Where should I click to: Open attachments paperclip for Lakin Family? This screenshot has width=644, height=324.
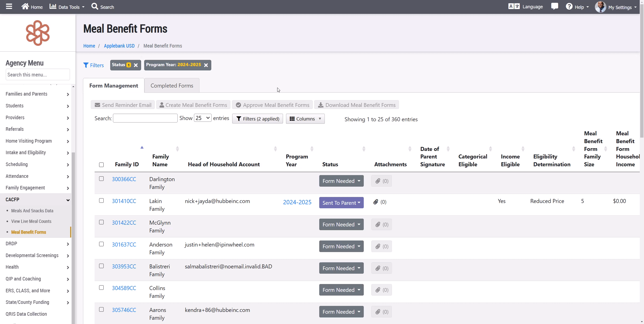pyautogui.click(x=376, y=202)
